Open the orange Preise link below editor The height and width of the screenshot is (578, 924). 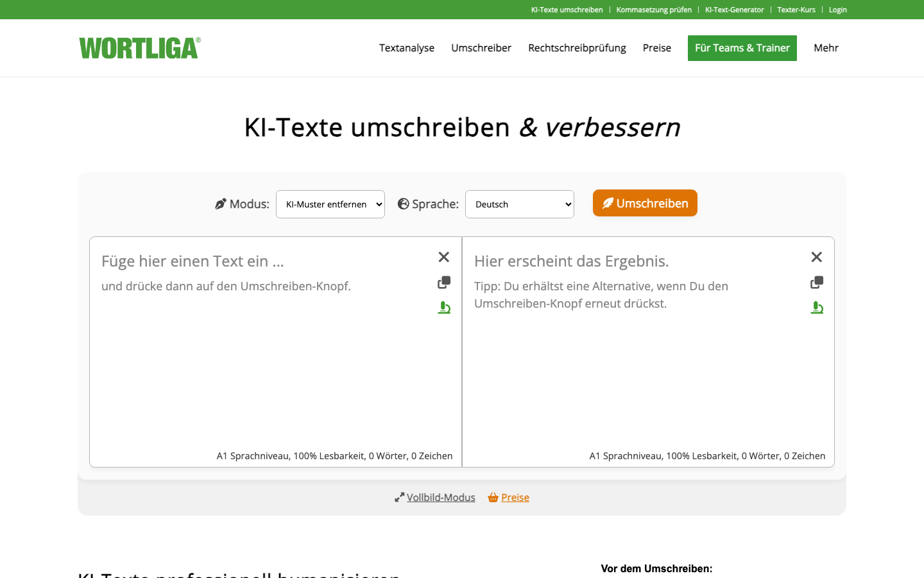click(515, 498)
